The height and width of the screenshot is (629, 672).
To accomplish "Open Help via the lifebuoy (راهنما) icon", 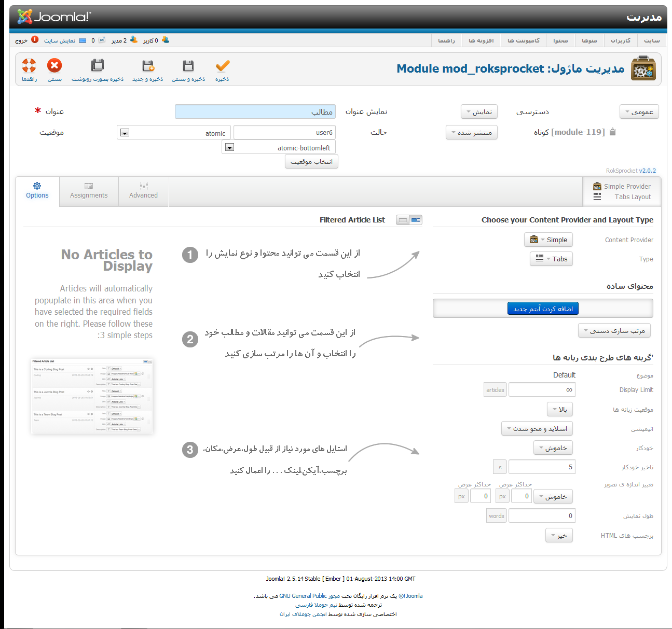I will (x=29, y=66).
